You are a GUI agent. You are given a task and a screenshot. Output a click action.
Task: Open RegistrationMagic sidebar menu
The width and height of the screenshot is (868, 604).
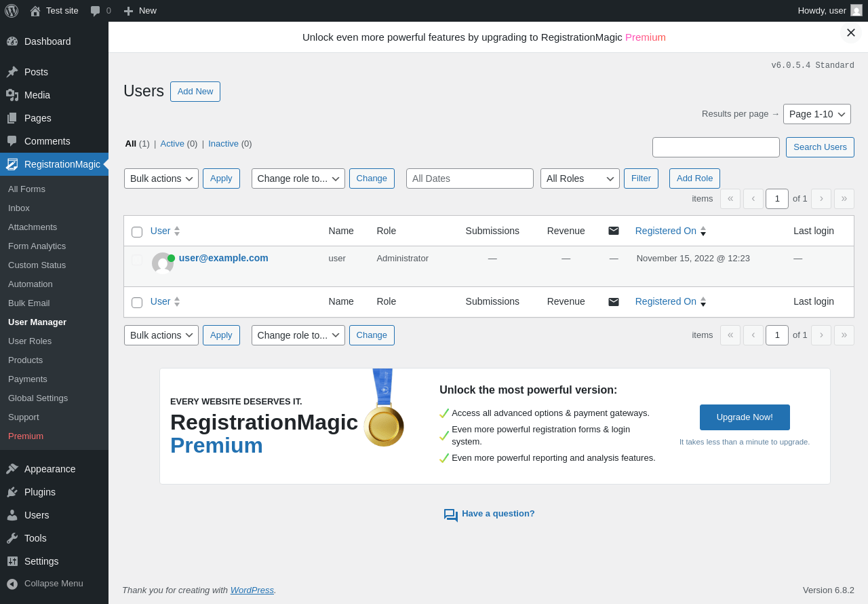coord(54,164)
